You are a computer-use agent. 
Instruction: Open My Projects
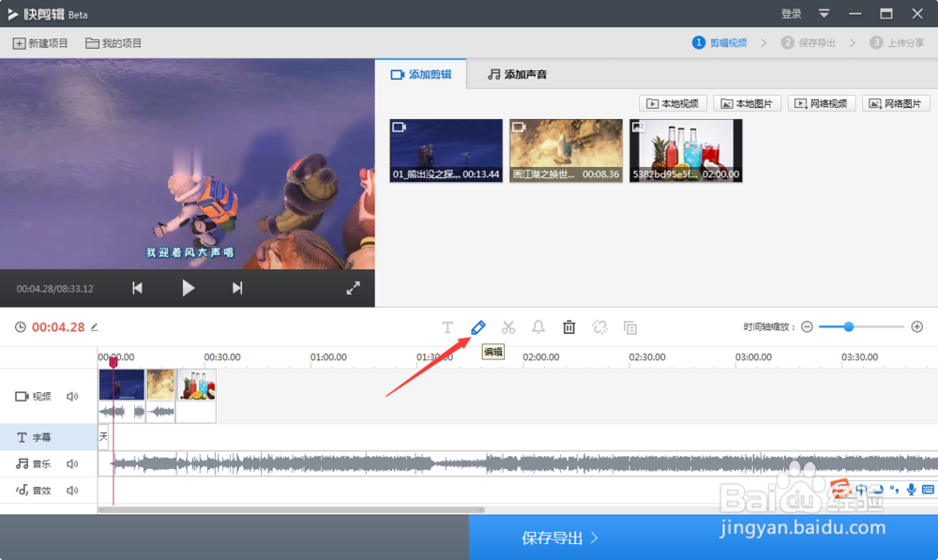[x=113, y=43]
